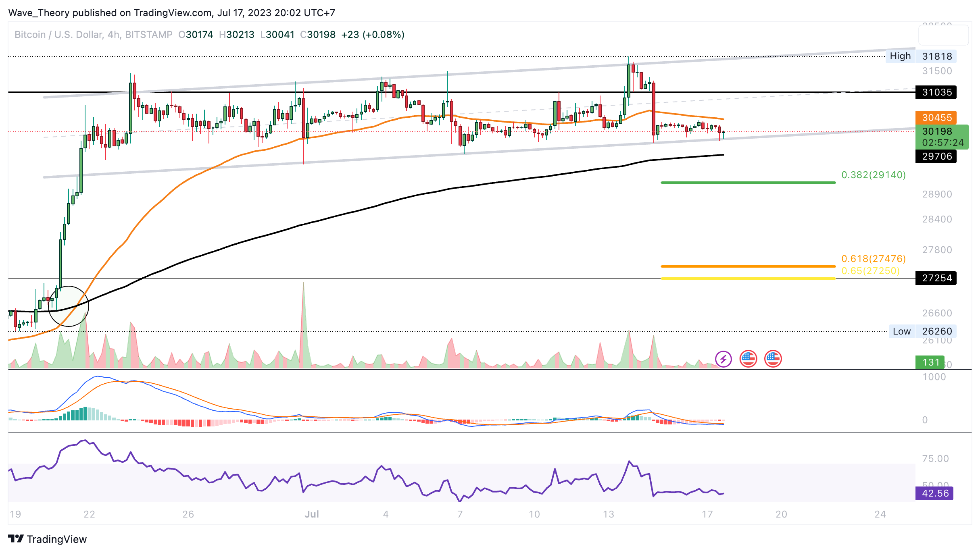Click the Bitcoin / U.S. Dollar symbol title
The width and height of the screenshot is (980, 553).
58,35
